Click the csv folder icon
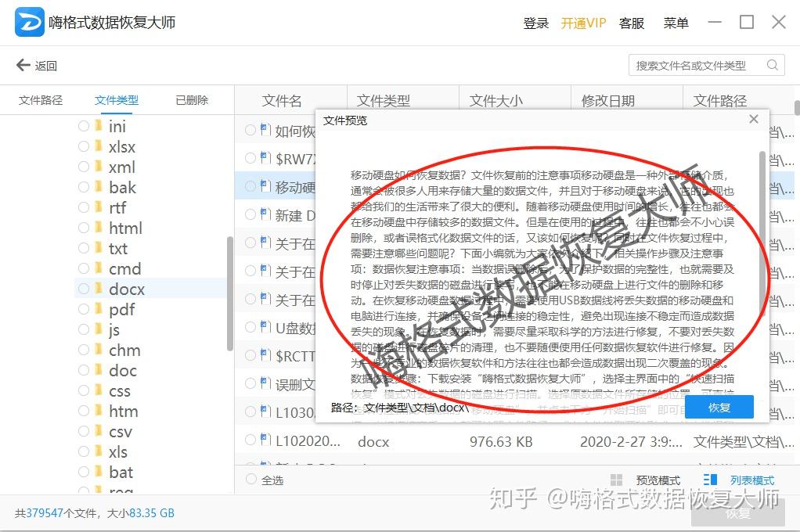The image size is (800, 532). pos(99,432)
